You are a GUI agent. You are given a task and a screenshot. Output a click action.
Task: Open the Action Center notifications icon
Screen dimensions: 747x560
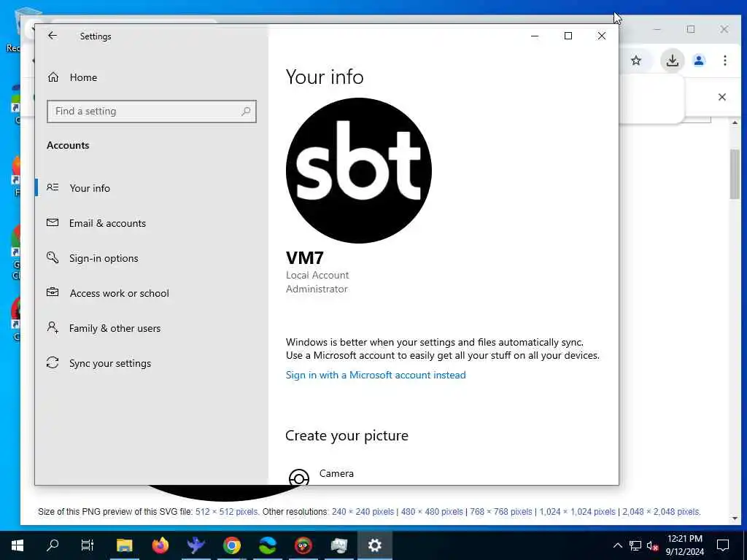pyautogui.click(x=723, y=545)
